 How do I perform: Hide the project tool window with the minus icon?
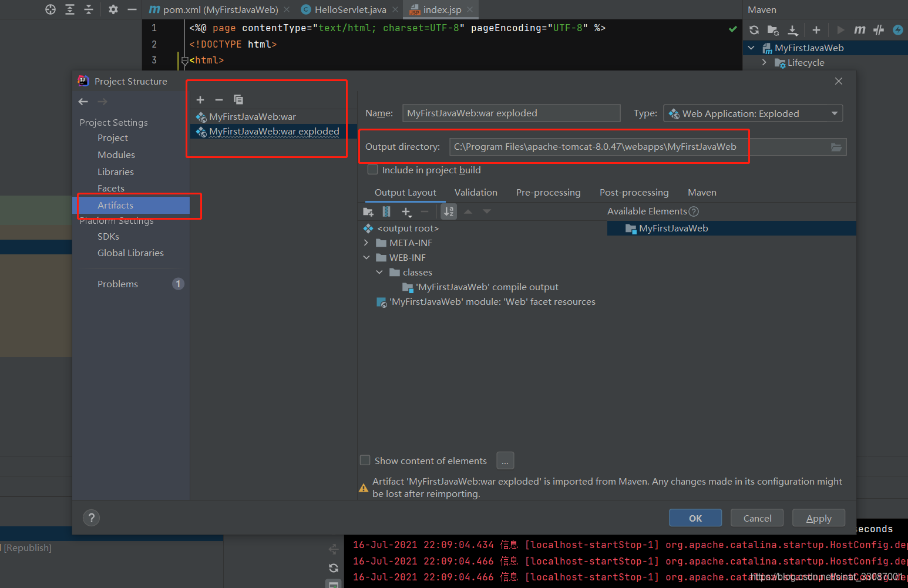coord(132,9)
